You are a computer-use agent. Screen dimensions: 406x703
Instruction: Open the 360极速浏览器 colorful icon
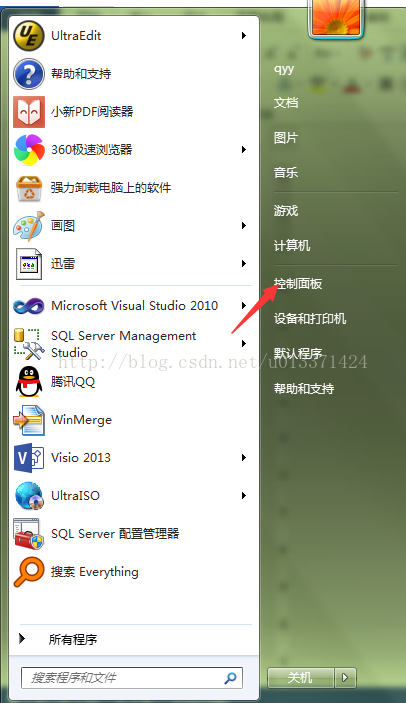(29, 149)
